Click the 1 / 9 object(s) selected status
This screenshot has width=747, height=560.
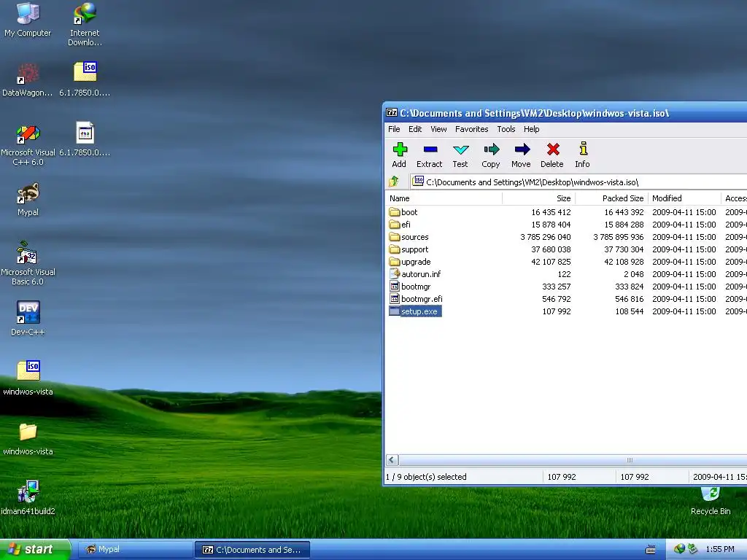pyautogui.click(x=426, y=477)
